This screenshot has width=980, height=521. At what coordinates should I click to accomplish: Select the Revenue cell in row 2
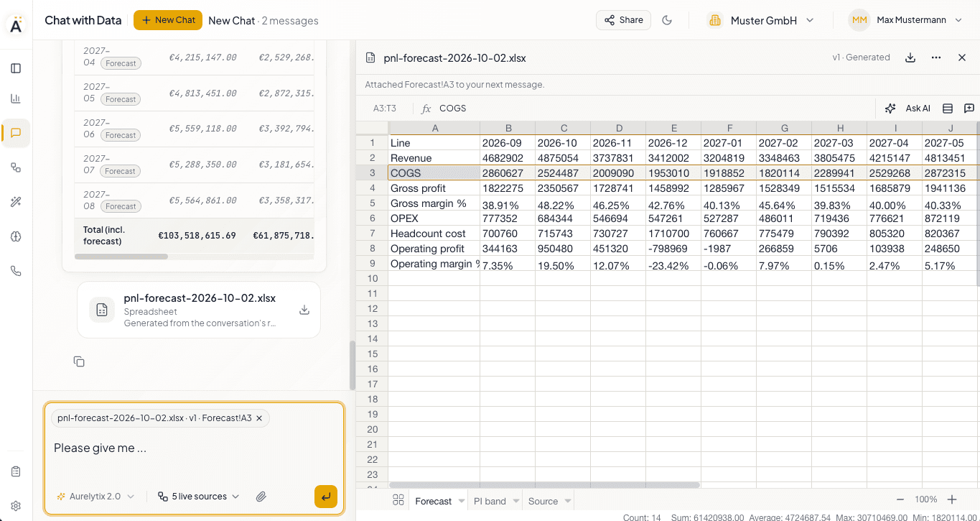coord(434,158)
